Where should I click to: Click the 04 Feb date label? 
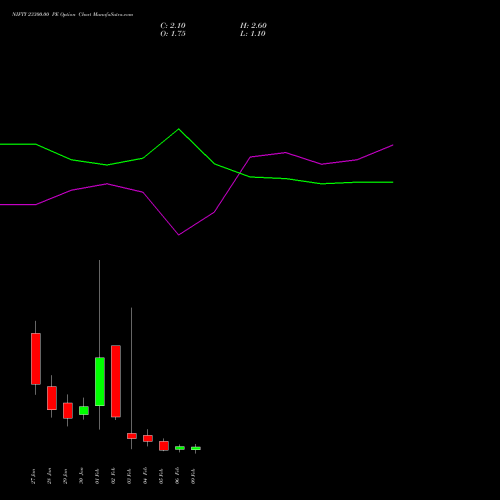click(145, 476)
